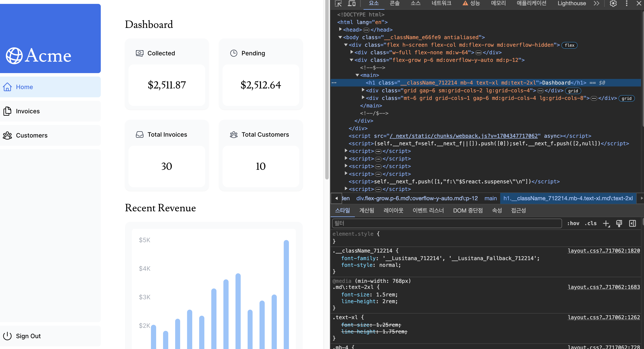
Task: Collapse the flex h-screen div
Action: [x=346, y=45]
